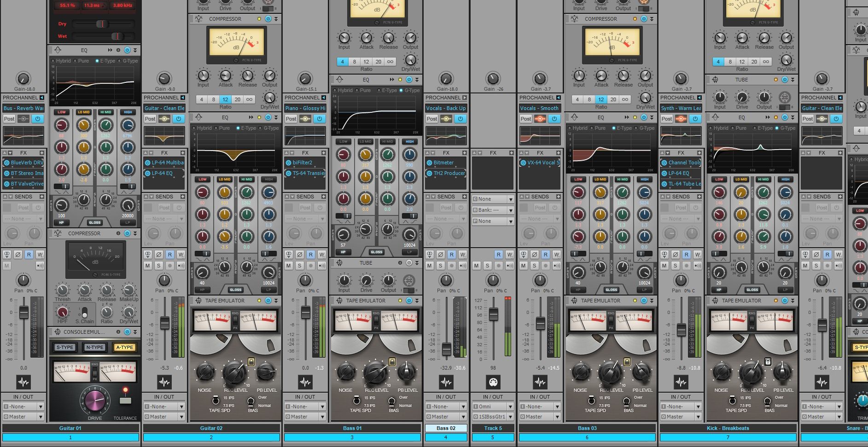Image resolution: width=868 pixels, height=447 pixels.
Task: Arm record on the Bass 02 strip
Action: 452,266
